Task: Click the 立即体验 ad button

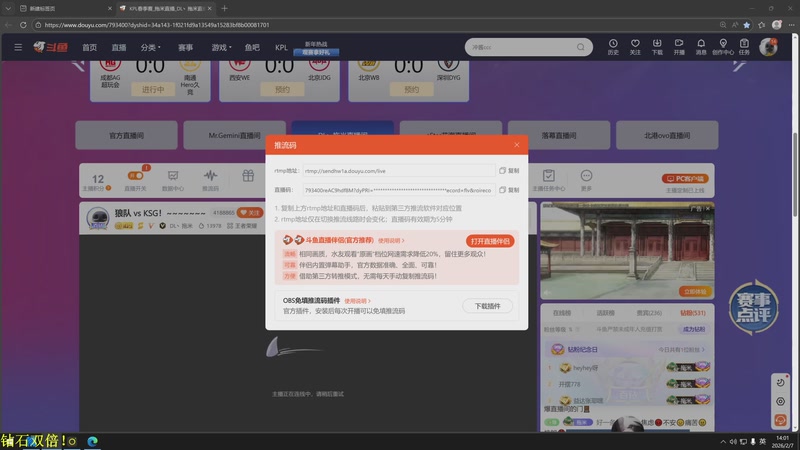Action: (695, 291)
